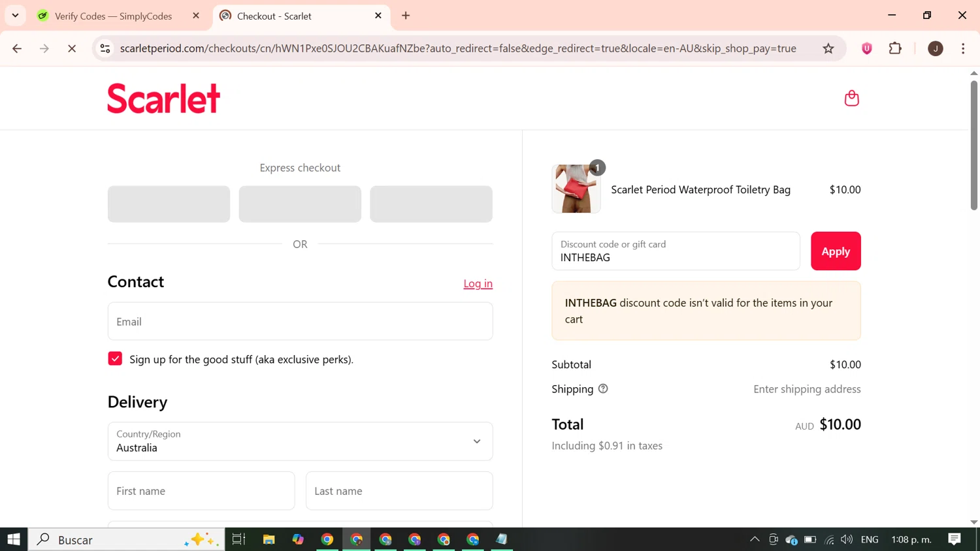Open the Chrome profile avatar J
This screenshot has width=980, height=551.
click(936, 48)
